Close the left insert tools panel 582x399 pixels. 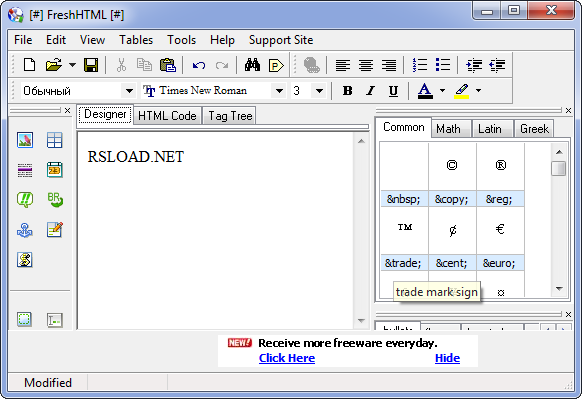click(x=67, y=110)
